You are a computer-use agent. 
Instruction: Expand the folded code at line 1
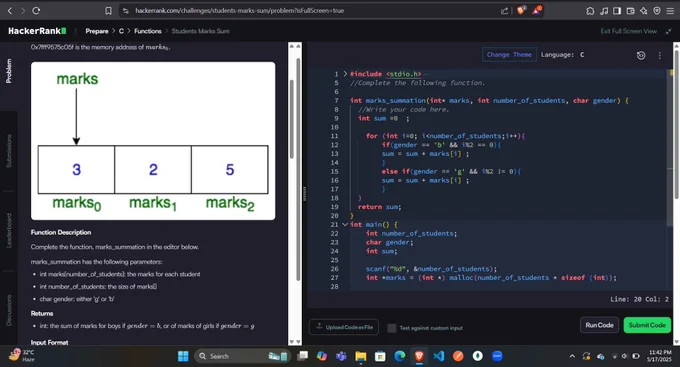345,74
